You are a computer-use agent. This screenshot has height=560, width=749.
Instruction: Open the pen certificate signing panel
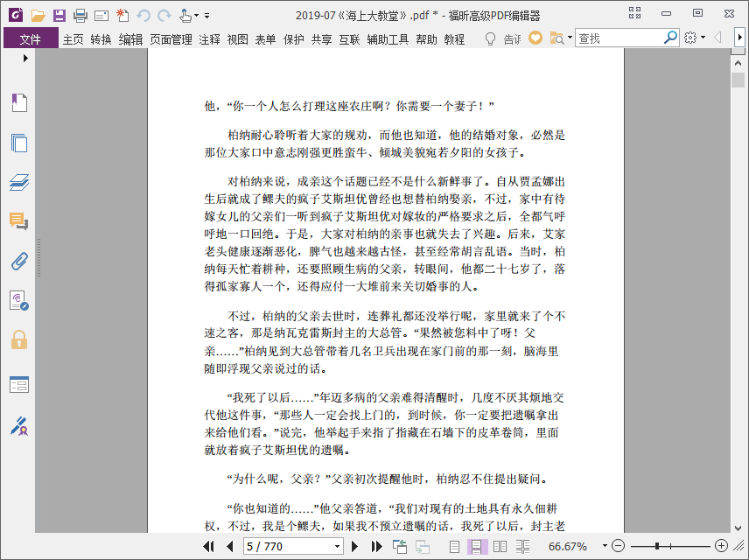tap(19, 426)
